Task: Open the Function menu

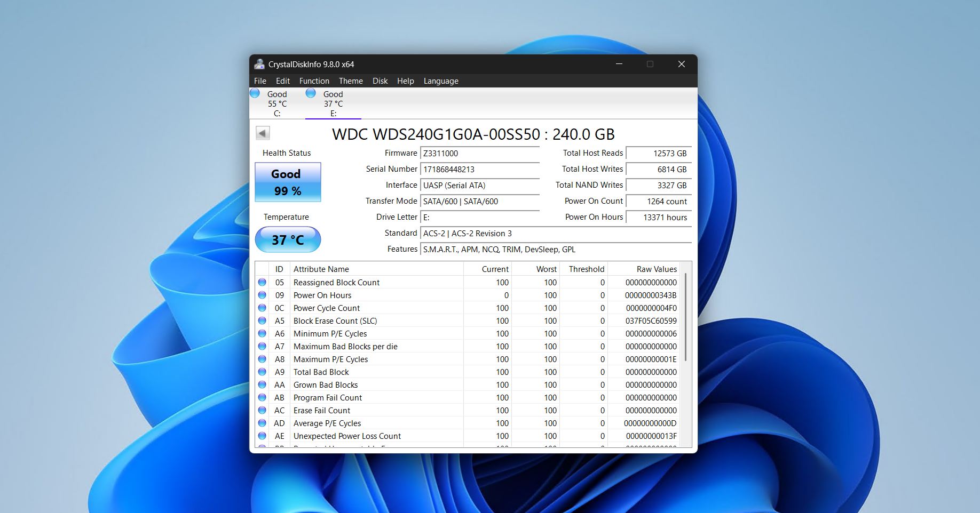Action: 314,81
